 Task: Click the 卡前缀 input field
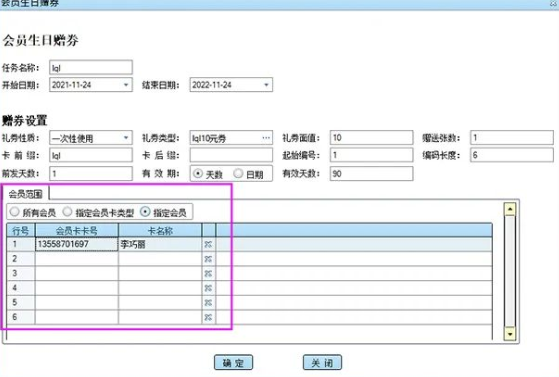coord(91,156)
